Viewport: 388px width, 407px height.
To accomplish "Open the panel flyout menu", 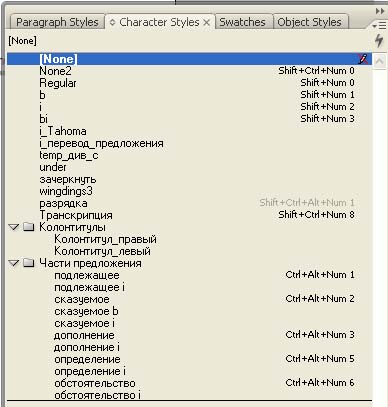I will [379, 25].
